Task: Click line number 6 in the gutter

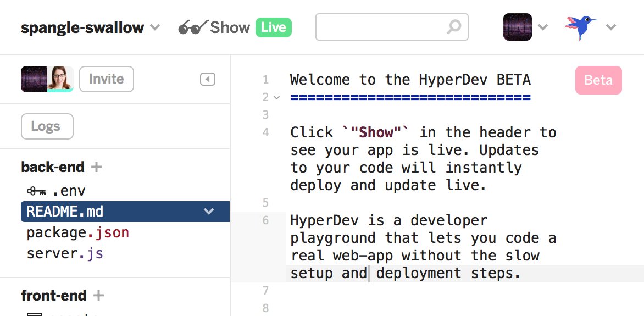Action: click(266, 220)
